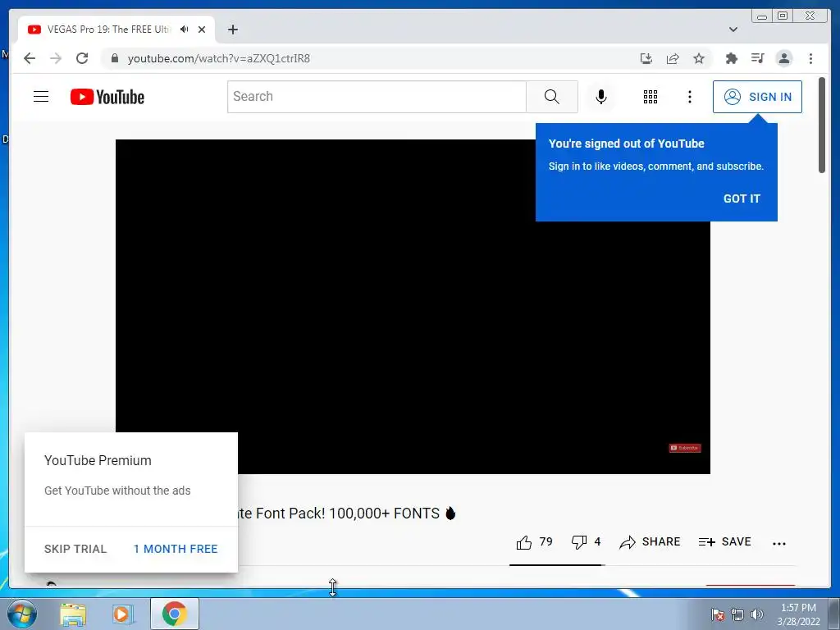
Task: Open the Chrome profile avatar
Action: 783,58
